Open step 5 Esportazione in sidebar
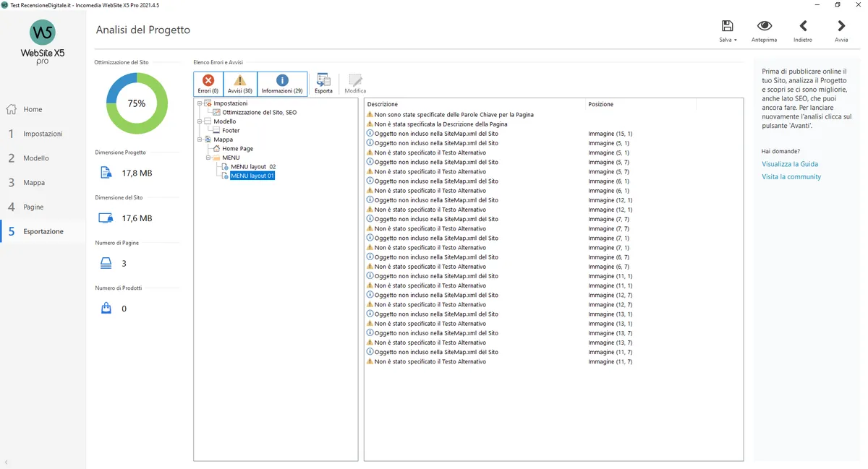868x469 pixels. (43, 232)
